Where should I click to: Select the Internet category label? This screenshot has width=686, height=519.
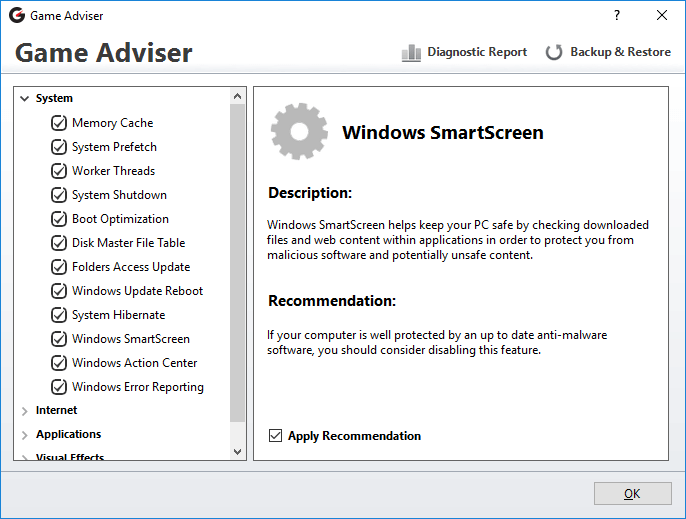click(x=56, y=410)
